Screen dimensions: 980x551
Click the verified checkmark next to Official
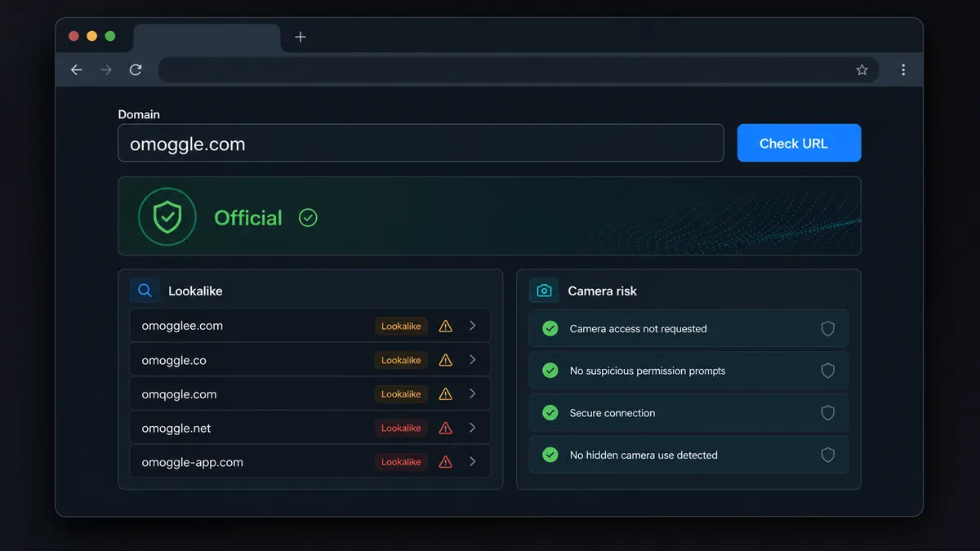coord(308,218)
